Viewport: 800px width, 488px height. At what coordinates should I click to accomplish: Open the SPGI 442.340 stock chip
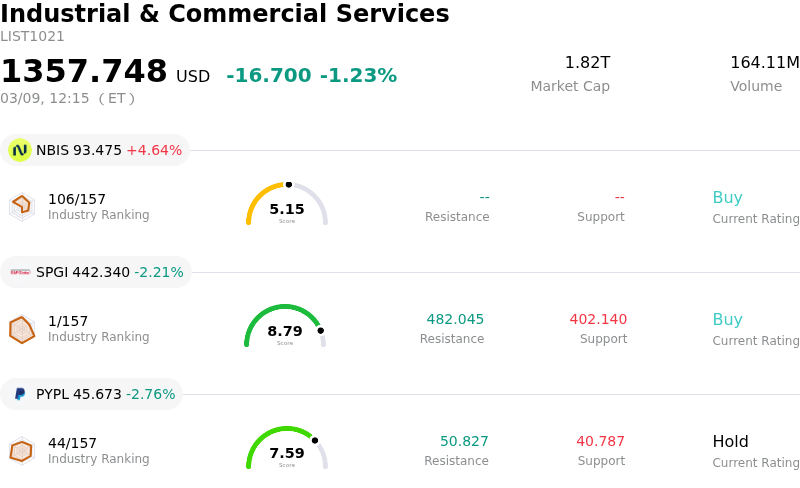click(97, 272)
